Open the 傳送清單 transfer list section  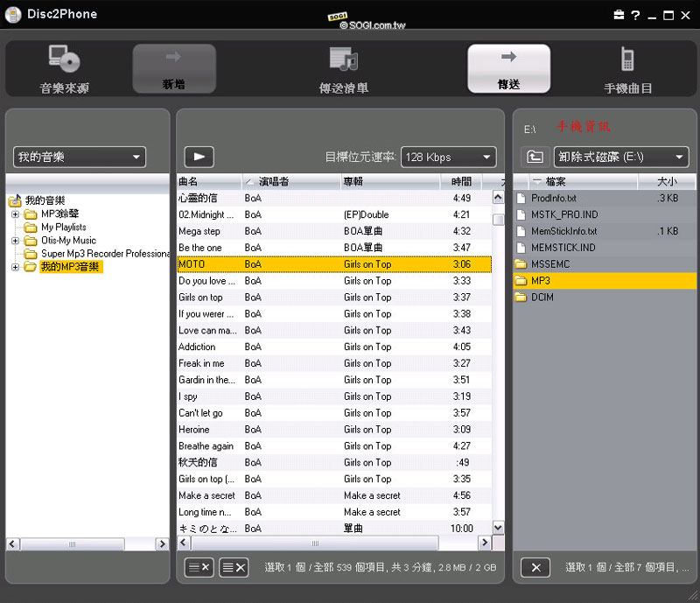[344, 71]
